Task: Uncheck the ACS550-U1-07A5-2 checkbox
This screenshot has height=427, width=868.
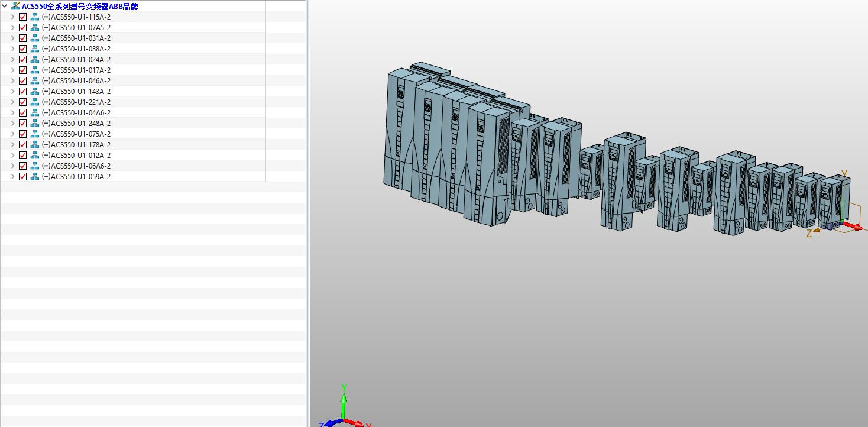Action: pyautogui.click(x=23, y=28)
